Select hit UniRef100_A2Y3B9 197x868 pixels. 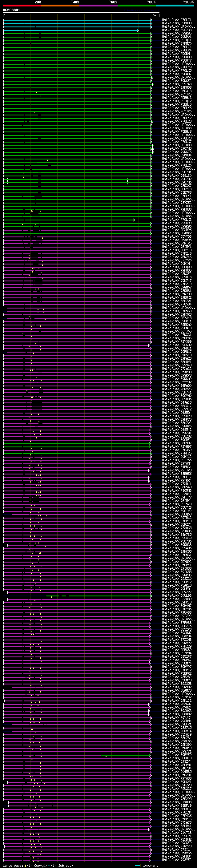(x=177, y=341)
